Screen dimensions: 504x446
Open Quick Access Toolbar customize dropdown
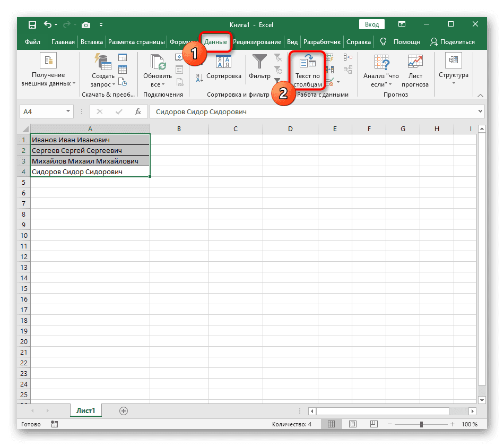(x=101, y=24)
